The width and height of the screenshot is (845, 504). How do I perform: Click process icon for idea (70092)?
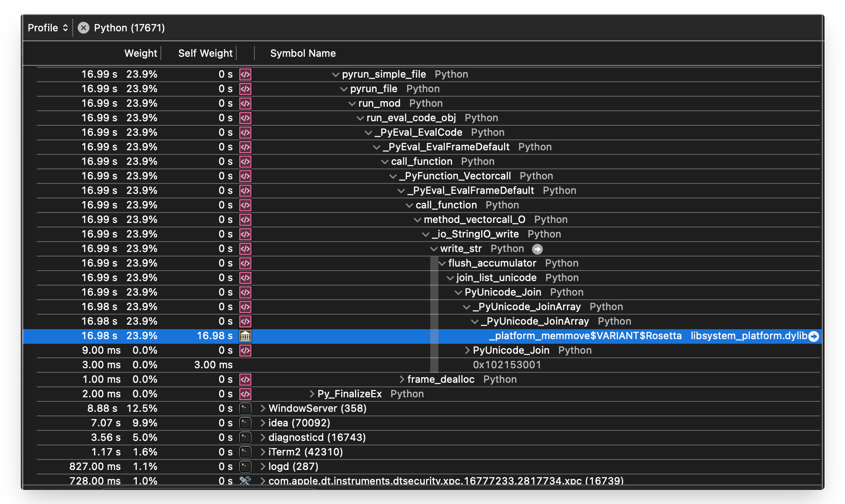(x=245, y=423)
